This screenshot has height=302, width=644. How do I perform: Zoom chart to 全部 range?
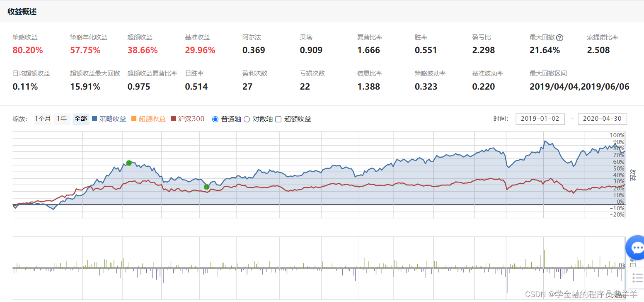pyautogui.click(x=81, y=119)
